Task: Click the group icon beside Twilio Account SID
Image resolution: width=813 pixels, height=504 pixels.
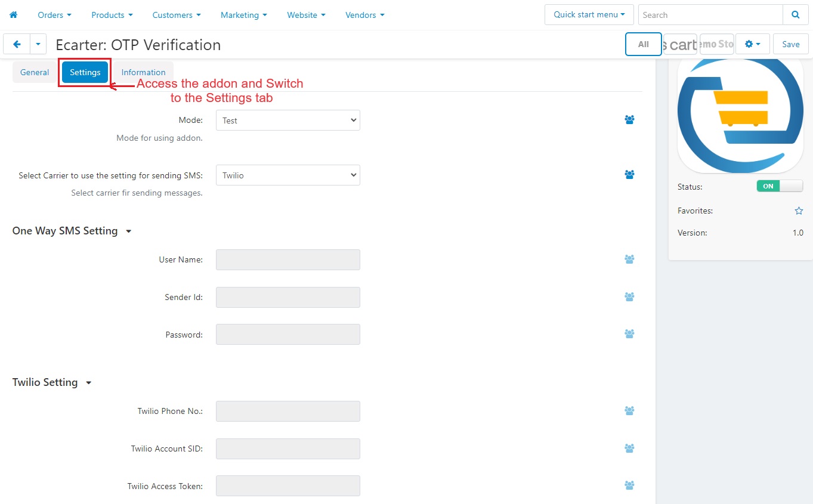Action: pos(629,448)
